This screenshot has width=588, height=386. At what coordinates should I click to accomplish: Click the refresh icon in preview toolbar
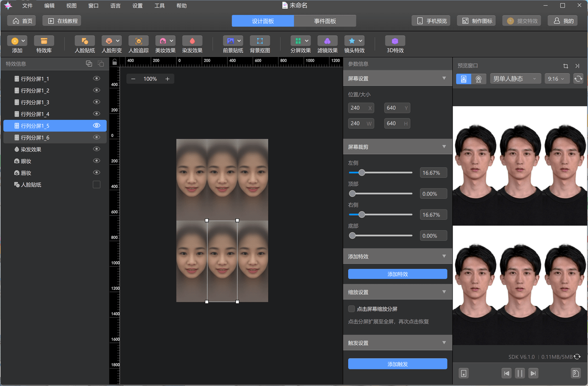(x=578, y=79)
